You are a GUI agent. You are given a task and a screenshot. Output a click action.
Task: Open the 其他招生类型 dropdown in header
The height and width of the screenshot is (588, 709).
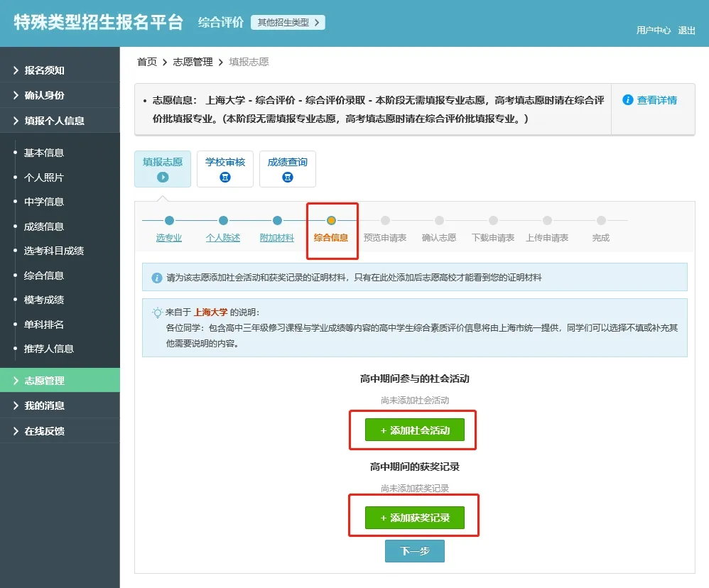click(288, 23)
